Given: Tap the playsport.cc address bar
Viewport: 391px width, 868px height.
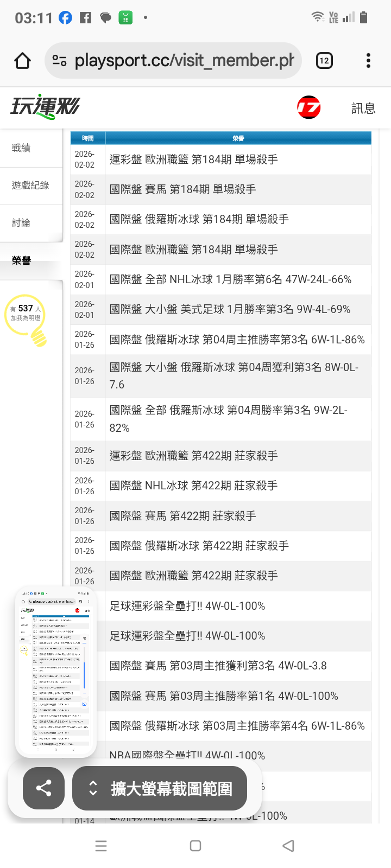Looking at the screenshot, I should tap(185, 61).
